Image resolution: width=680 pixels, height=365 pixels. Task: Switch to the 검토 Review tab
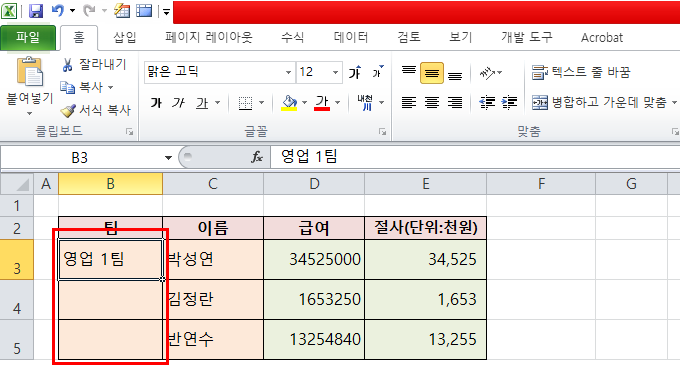[x=409, y=38]
